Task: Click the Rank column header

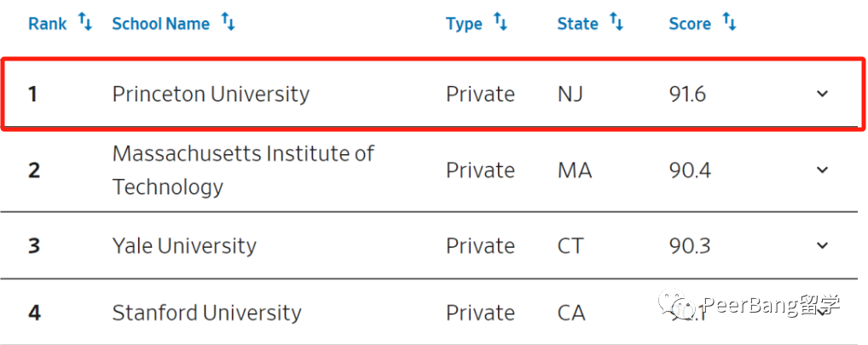Action: pos(48,24)
